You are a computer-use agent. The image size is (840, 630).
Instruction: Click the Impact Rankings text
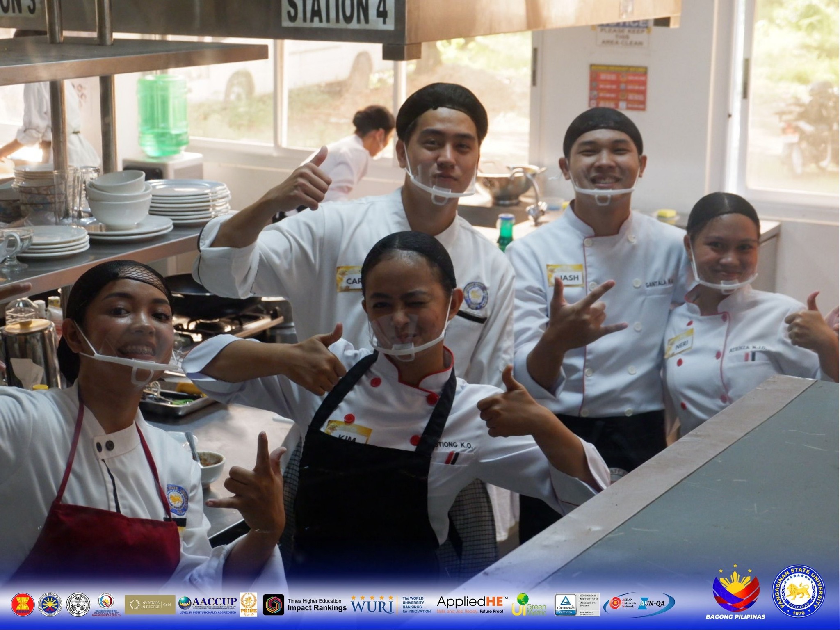pos(317,608)
